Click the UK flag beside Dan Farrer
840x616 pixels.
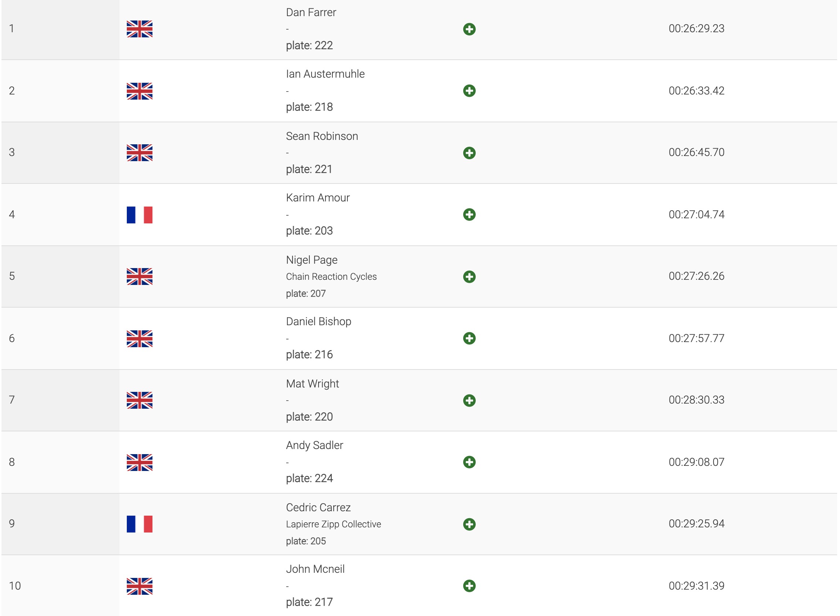[x=139, y=29]
